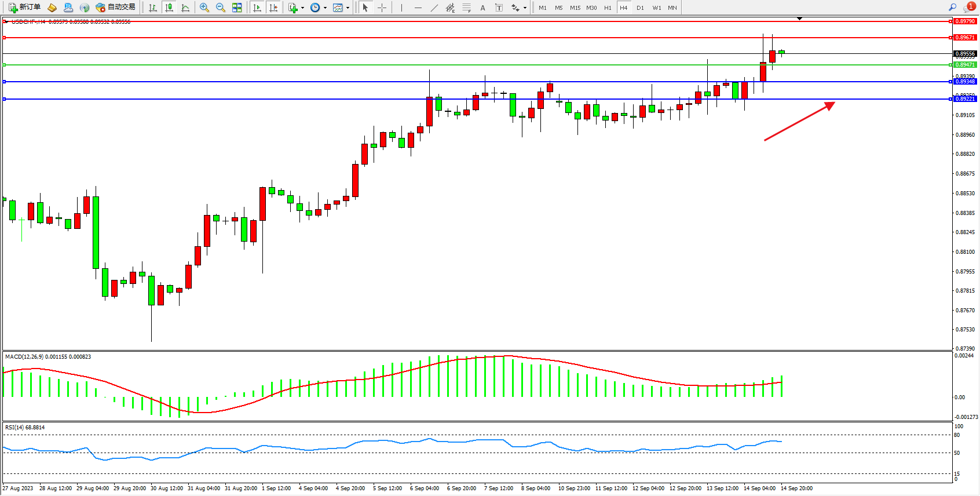Toggle the Chart Shift button
Image resolution: width=980 pixels, height=496 pixels.
tap(274, 8)
